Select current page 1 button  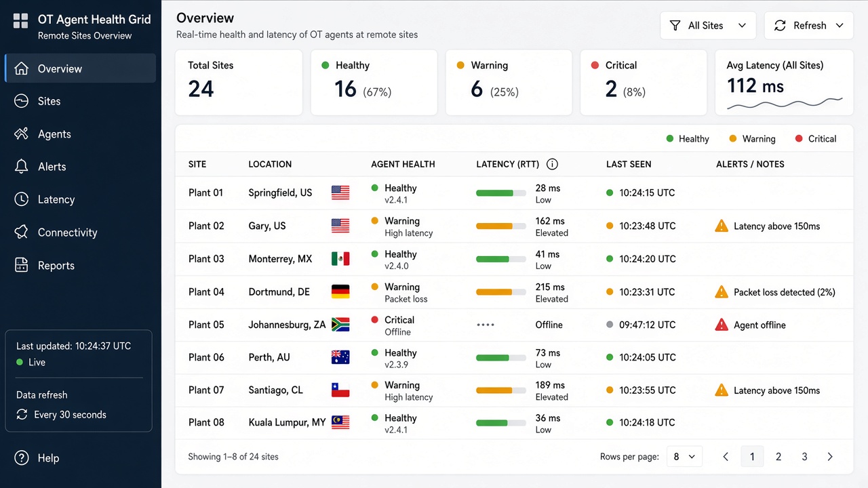tap(752, 457)
